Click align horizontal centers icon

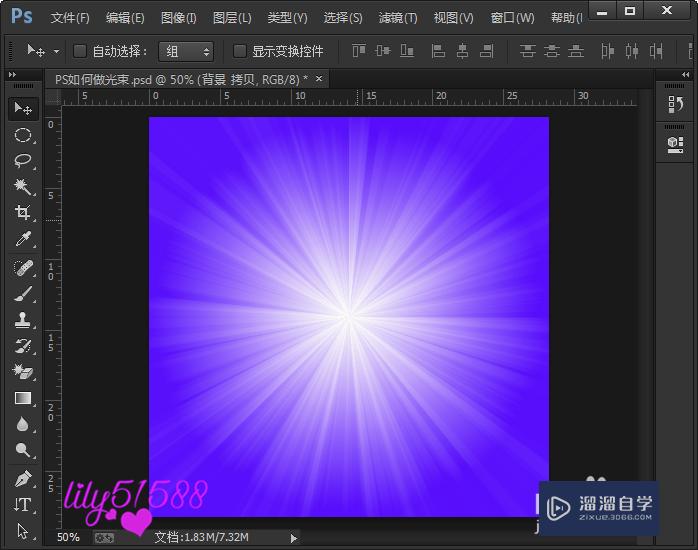pos(463,51)
